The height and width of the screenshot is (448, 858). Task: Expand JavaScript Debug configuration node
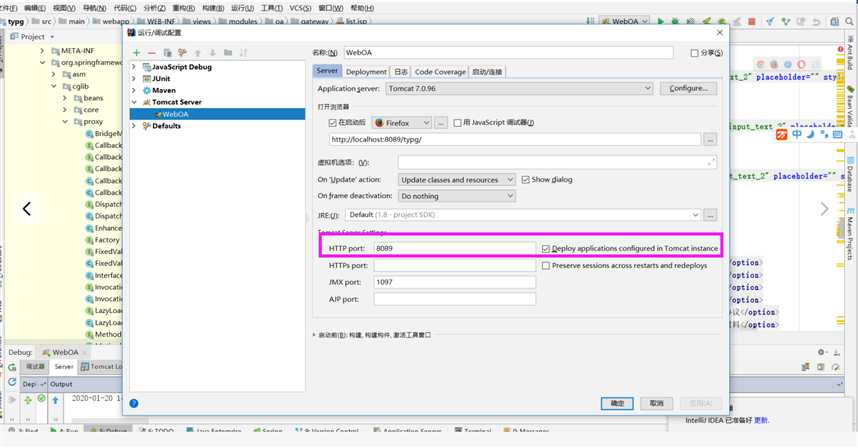pyautogui.click(x=134, y=67)
